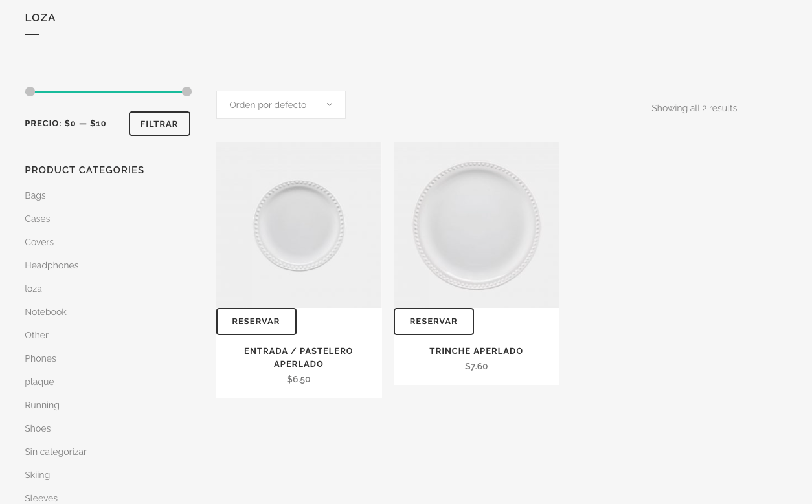Open the loza category
This screenshot has height=504, width=812.
[33, 289]
